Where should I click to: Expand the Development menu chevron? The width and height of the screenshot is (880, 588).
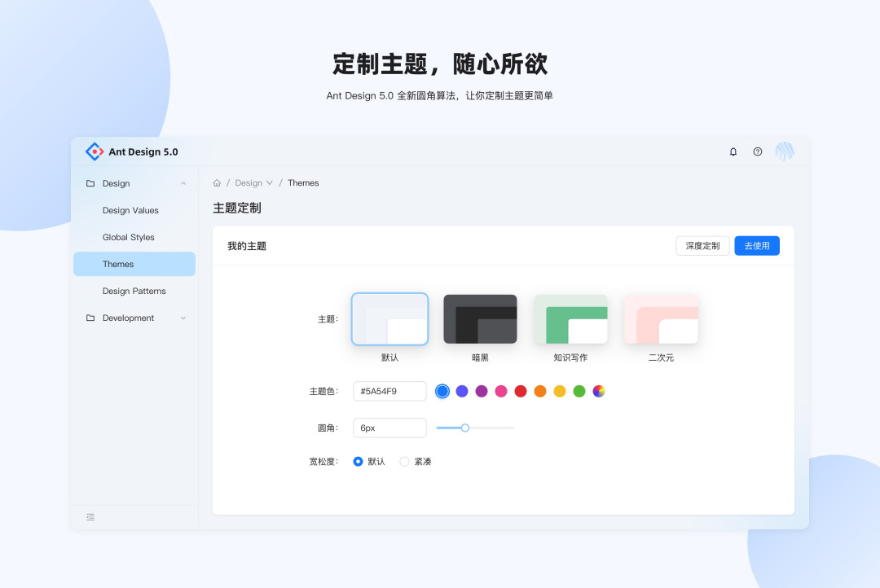point(183,318)
